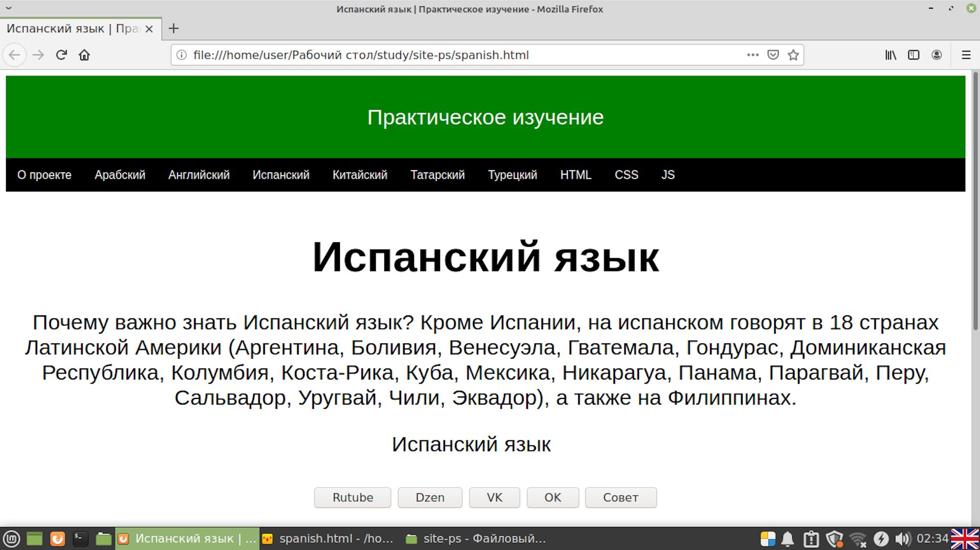Screen dimensions: 980x550
Task: Reload the current page
Action: 61,55
